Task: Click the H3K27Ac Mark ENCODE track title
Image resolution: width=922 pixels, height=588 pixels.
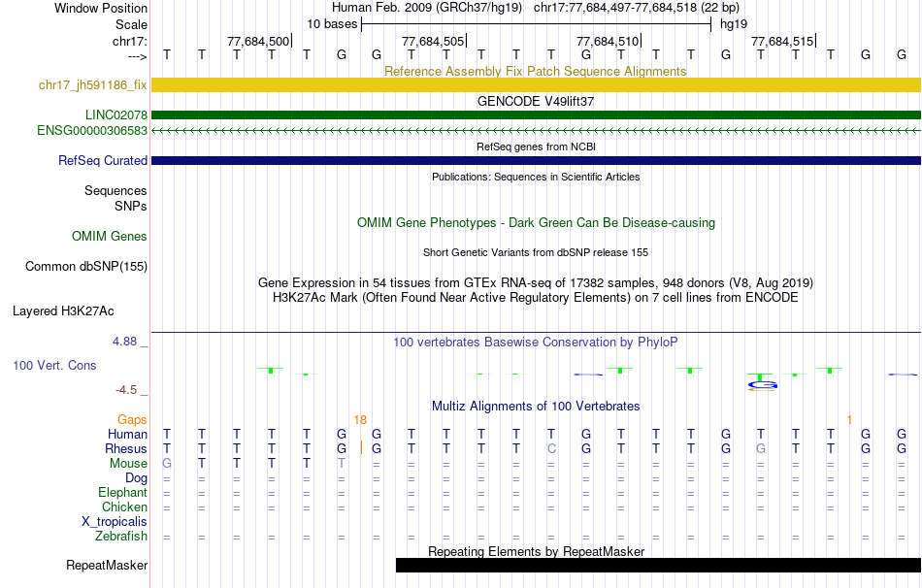Action: tap(536, 298)
